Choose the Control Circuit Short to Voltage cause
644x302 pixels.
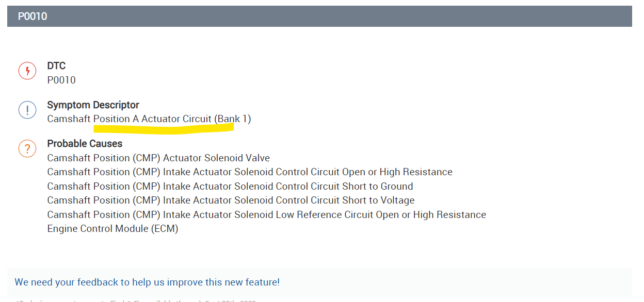coord(231,200)
